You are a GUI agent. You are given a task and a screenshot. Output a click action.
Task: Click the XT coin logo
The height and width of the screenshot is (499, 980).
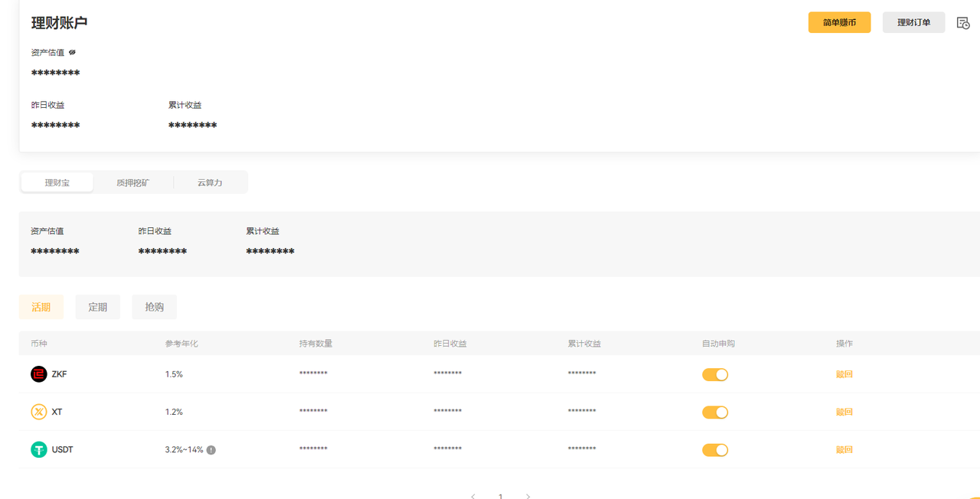click(x=39, y=412)
